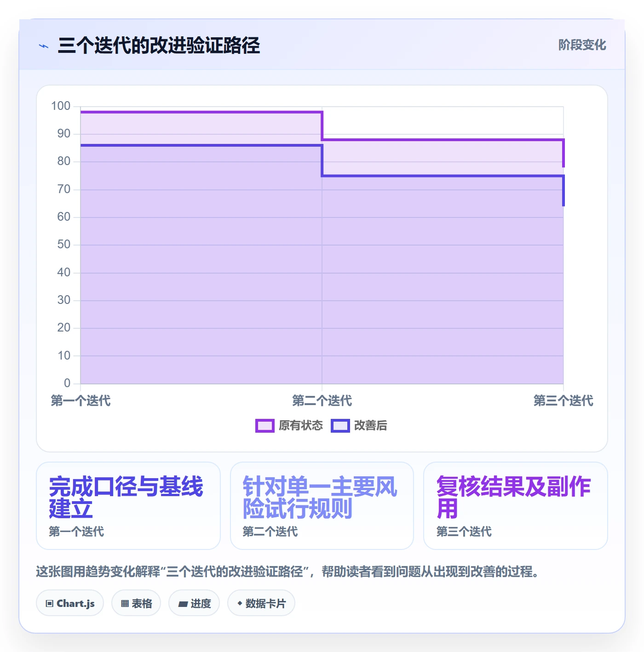Click the y-axis value 100

click(61, 106)
